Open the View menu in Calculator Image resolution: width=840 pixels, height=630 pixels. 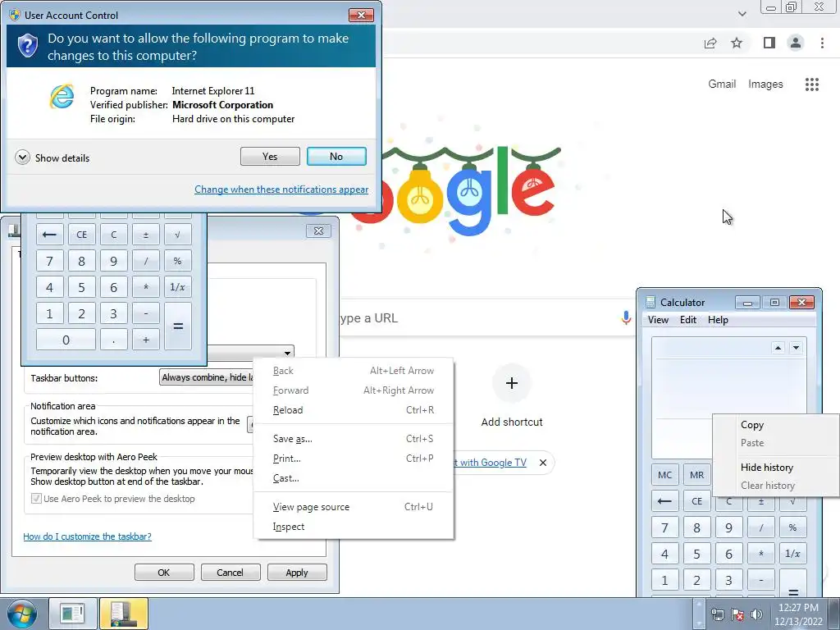658,320
